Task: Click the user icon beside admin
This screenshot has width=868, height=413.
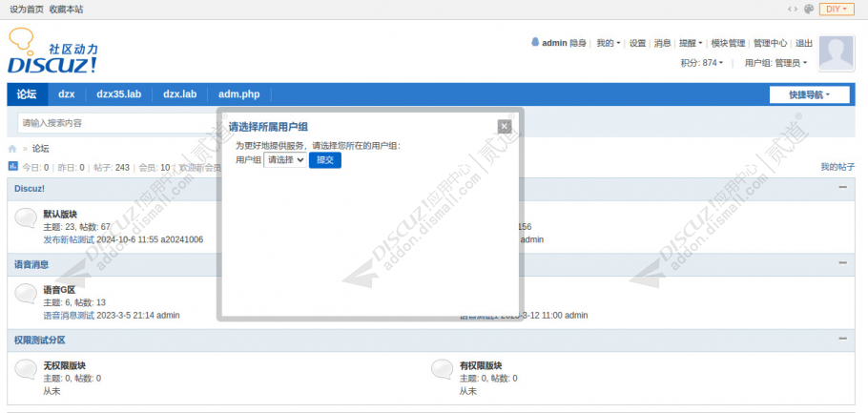Action: pyautogui.click(x=535, y=42)
